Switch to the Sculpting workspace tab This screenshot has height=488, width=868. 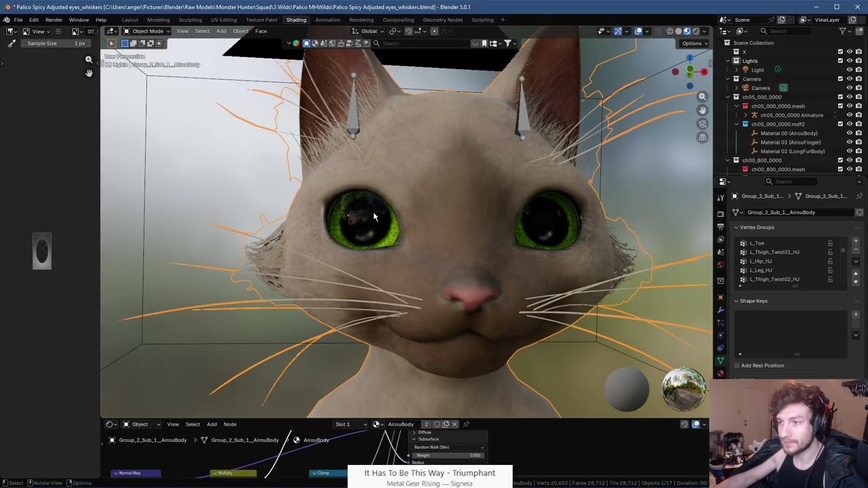pyautogui.click(x=190, y=20)
